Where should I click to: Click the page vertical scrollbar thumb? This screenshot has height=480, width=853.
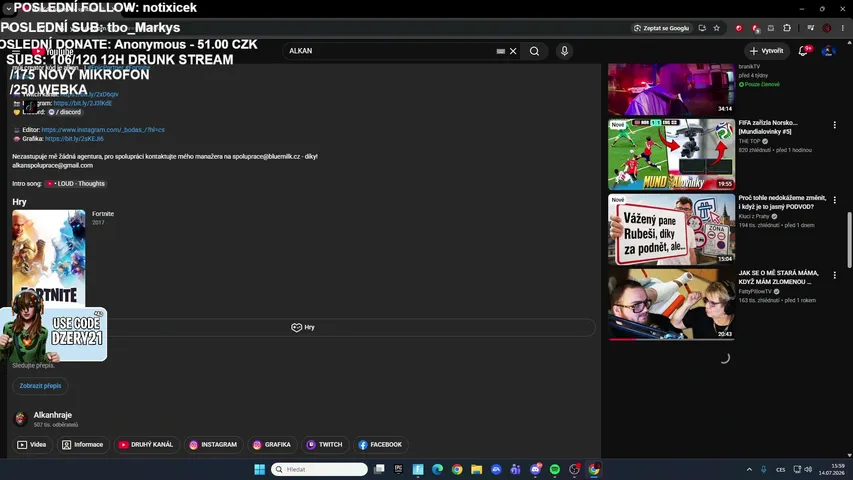tap(849, 240)
